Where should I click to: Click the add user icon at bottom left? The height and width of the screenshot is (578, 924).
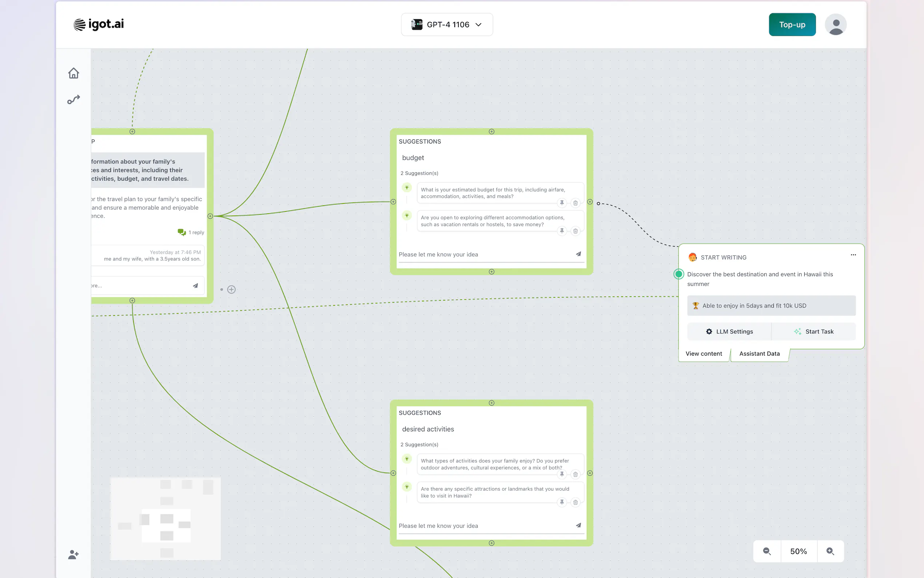tap(73, 554)
